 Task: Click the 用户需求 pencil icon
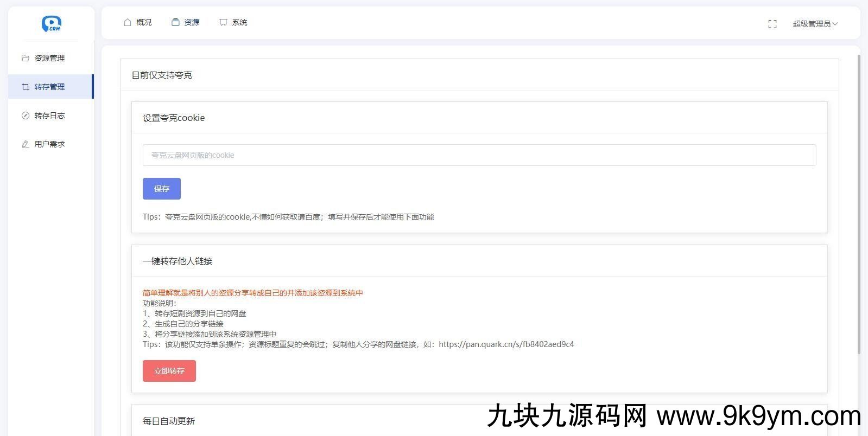click(x=25, y=144)
